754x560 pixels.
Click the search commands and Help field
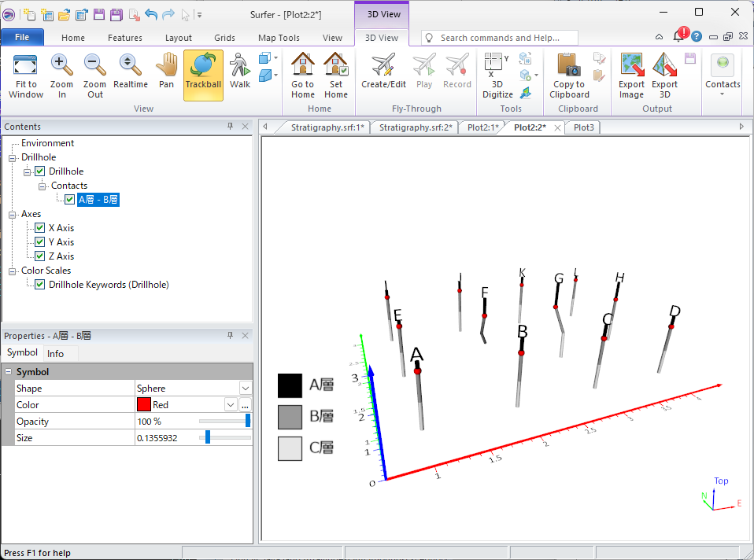[x=504, y=38]
